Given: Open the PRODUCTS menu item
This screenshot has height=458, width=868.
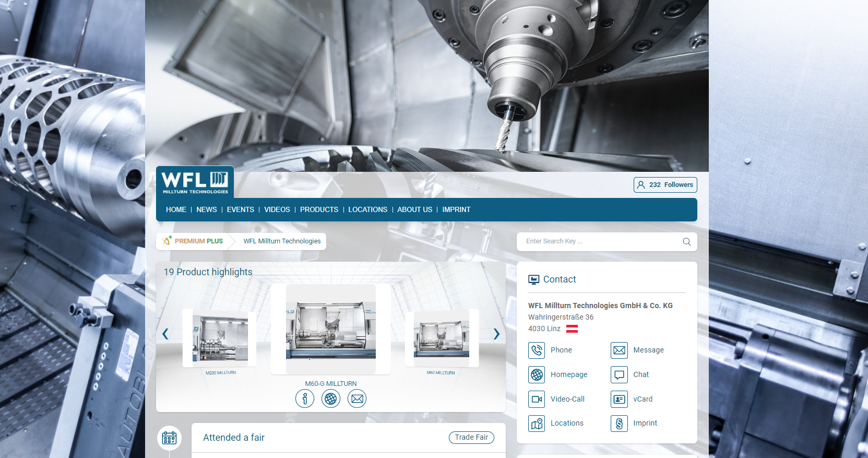Looking at the screenshot, I should 319,209.
